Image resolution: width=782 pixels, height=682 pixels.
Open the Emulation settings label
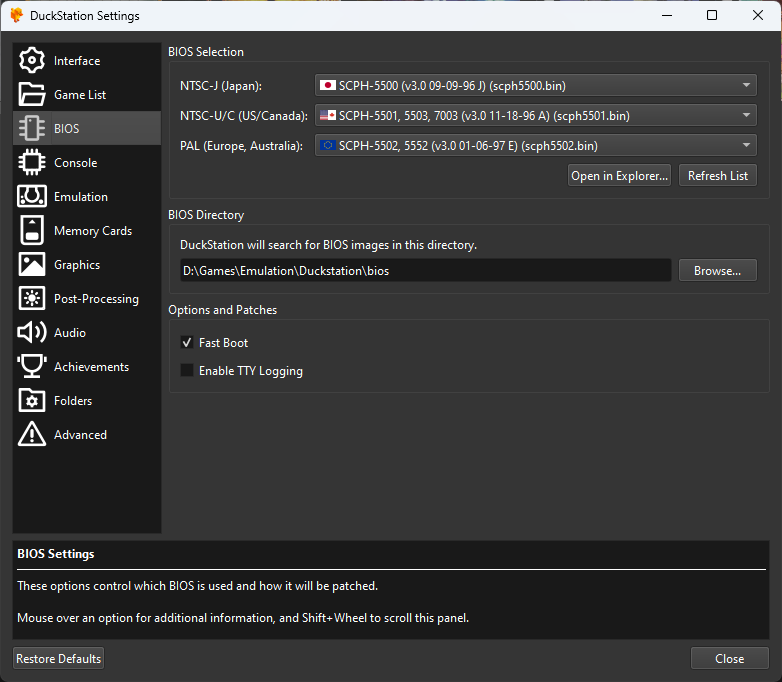point(81,197)
